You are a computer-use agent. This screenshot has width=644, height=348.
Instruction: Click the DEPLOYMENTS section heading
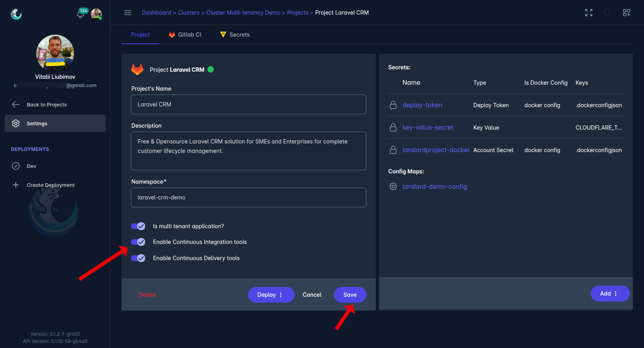tap(30, 149)
